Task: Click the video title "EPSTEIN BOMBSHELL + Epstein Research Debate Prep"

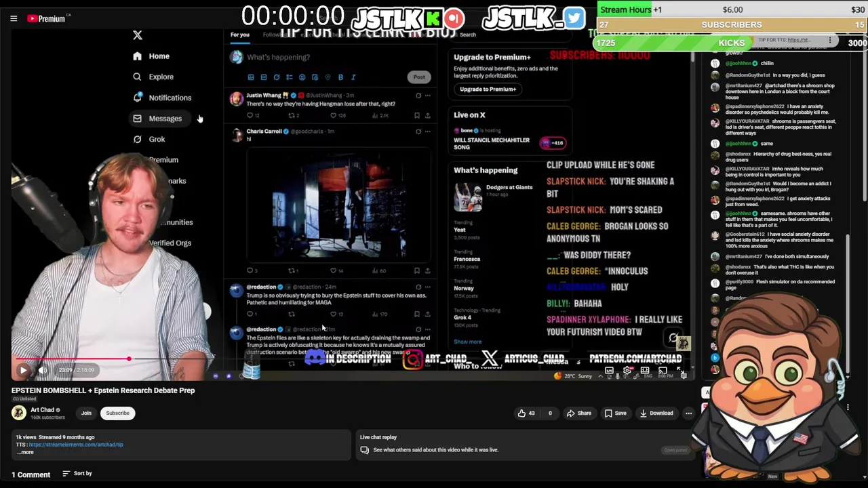Action: click(103, 390)
